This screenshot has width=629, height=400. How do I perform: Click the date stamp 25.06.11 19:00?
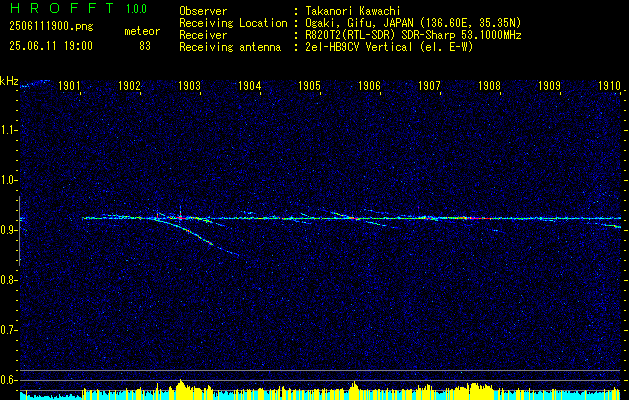51,46
